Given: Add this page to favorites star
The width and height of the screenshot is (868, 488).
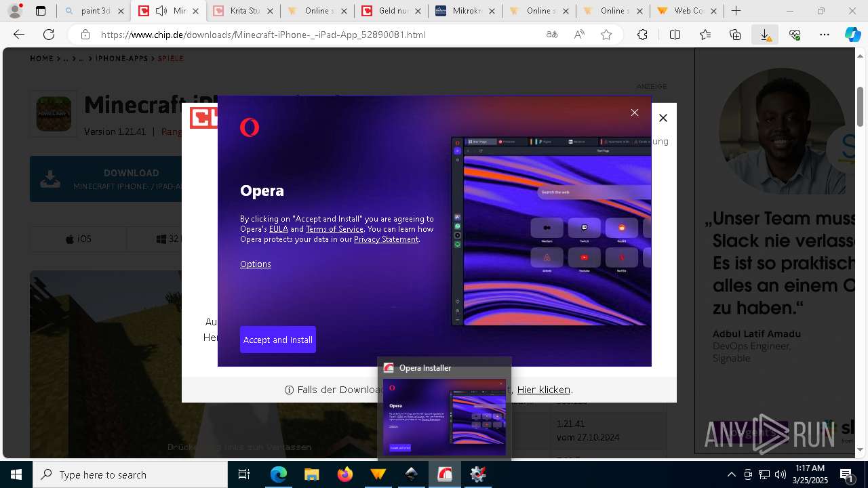Looking at the screenshot, I should [606, 35].
